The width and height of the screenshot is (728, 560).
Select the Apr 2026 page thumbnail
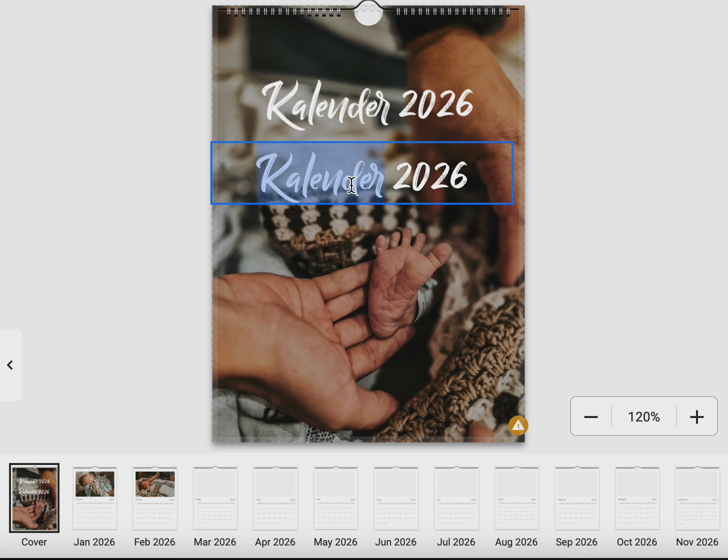(x=275, y=498)
